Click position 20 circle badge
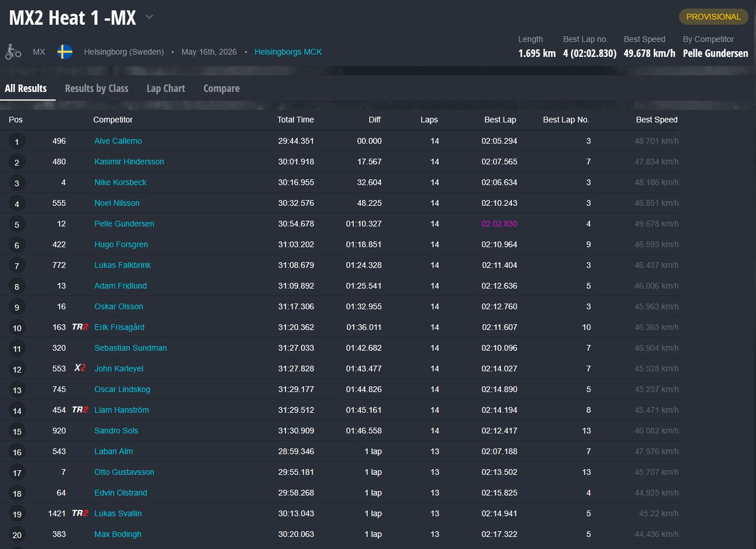 coord(17,535)
